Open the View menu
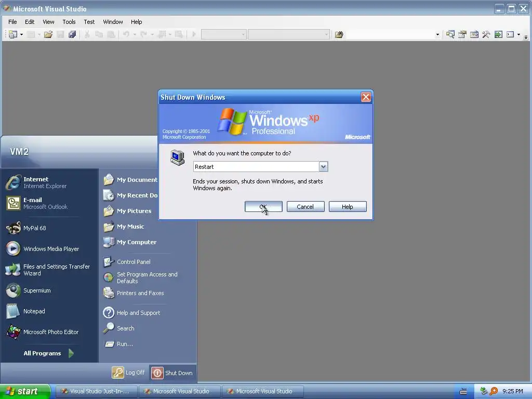The image size is (532, 399). (48, 22)
